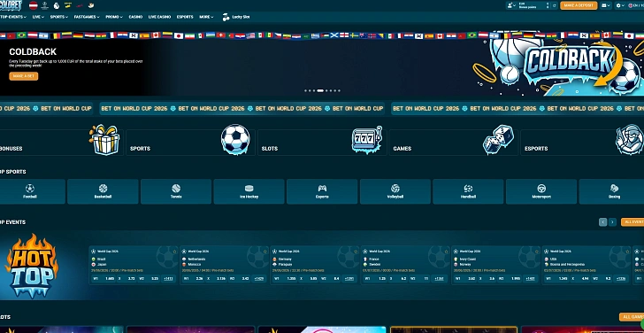The width and height of the screenshot is (644, 333).
Task: Open the settings gear dropdown
Action: pyautogui.click(x=620, y=5)
